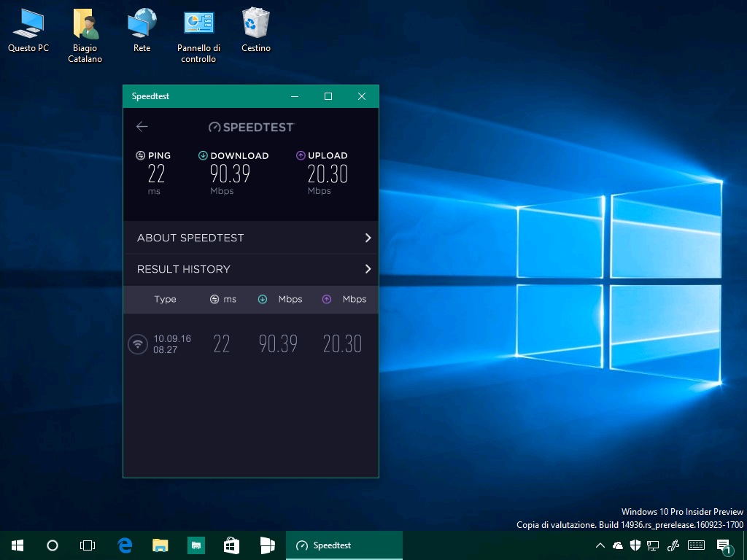The image size is (747, 560).
Task: Select the Cestino recycle bin icon
Action: (x=256, y=29)
